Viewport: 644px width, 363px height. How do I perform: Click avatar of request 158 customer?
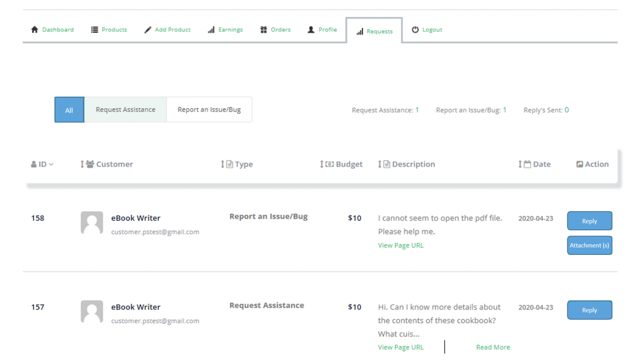click(92, 223)
